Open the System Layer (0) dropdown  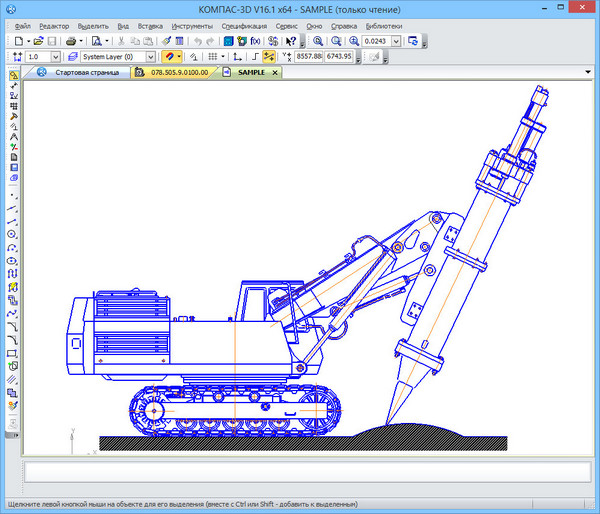click(150, 57)
